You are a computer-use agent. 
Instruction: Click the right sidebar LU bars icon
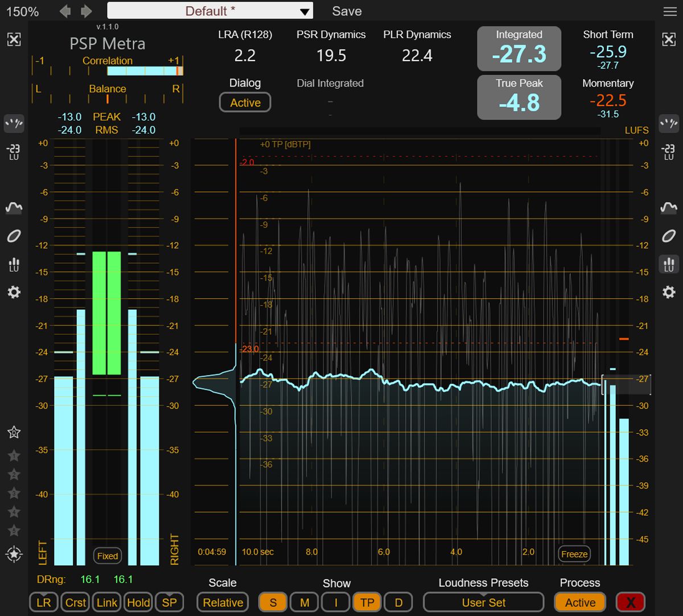pyautogui.click(x=669, y=264)
